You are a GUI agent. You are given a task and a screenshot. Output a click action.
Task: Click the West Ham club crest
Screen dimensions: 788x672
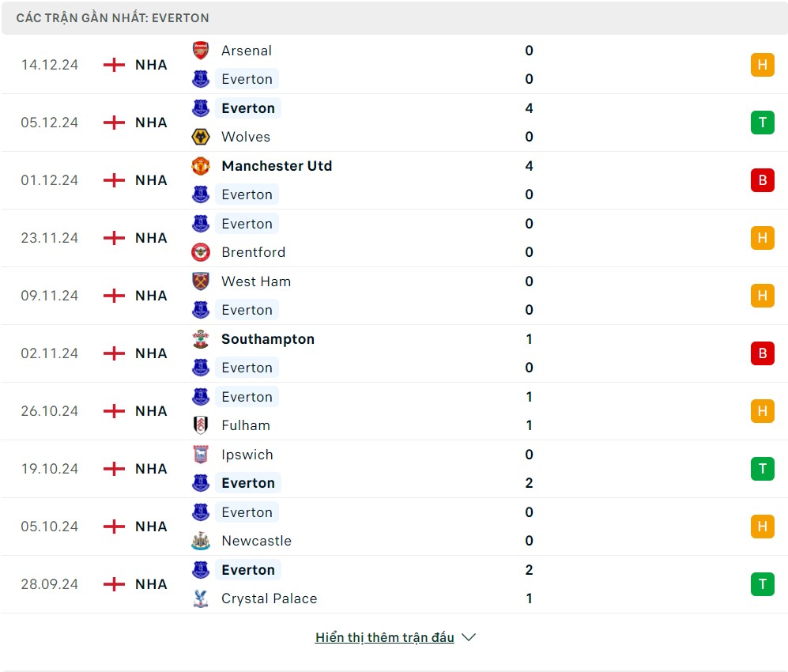coord(201,281)
